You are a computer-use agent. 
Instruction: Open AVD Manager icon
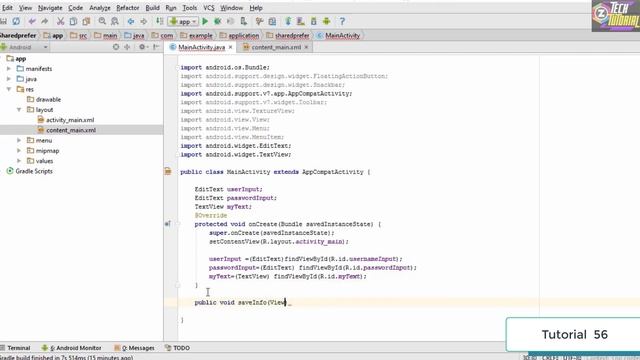click(x=301, y=21)
